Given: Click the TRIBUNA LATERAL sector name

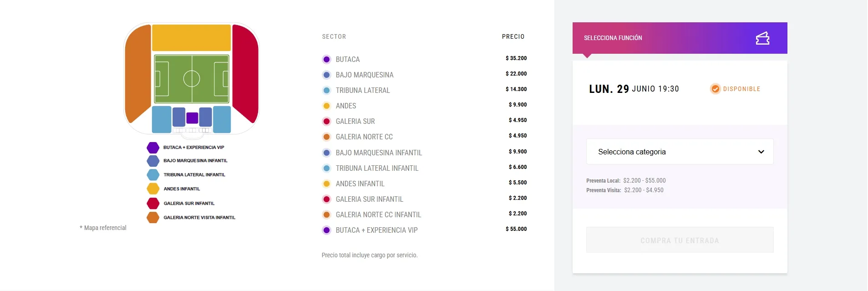Looking at the screenshot, I should (x=363, y=90).
